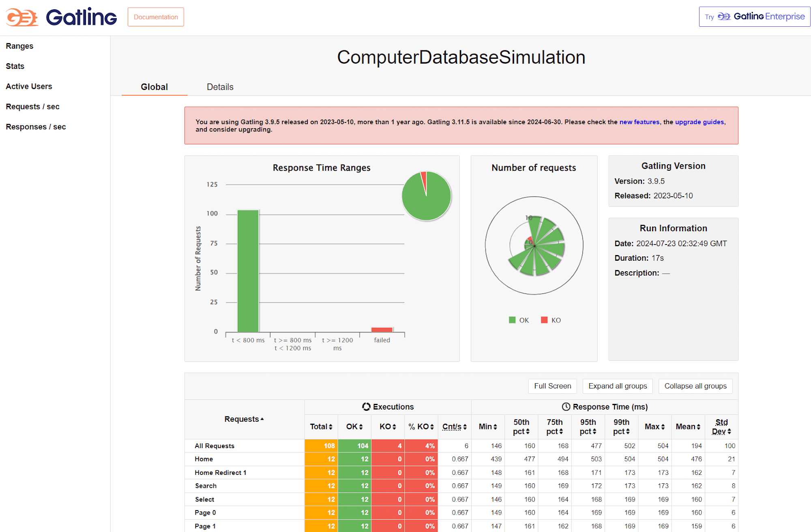This screenshot has height=532, width=811.
Task: Click All Requests 4% KO cell
Action: 421,446
